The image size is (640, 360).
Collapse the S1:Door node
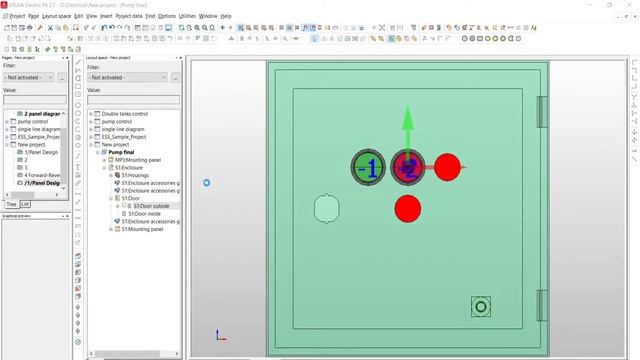tap(111, 198)
